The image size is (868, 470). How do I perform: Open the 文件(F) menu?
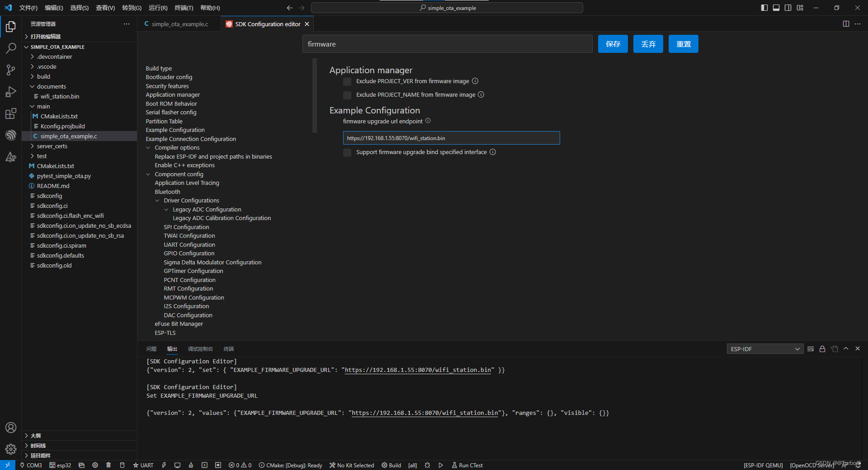(x=28, y=8)
